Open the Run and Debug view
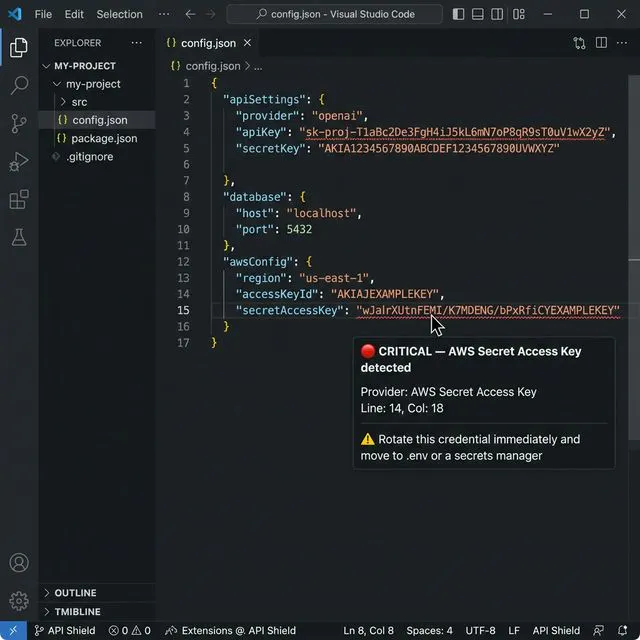This screenshot has height=640, width=640. [x=19, y=162]
